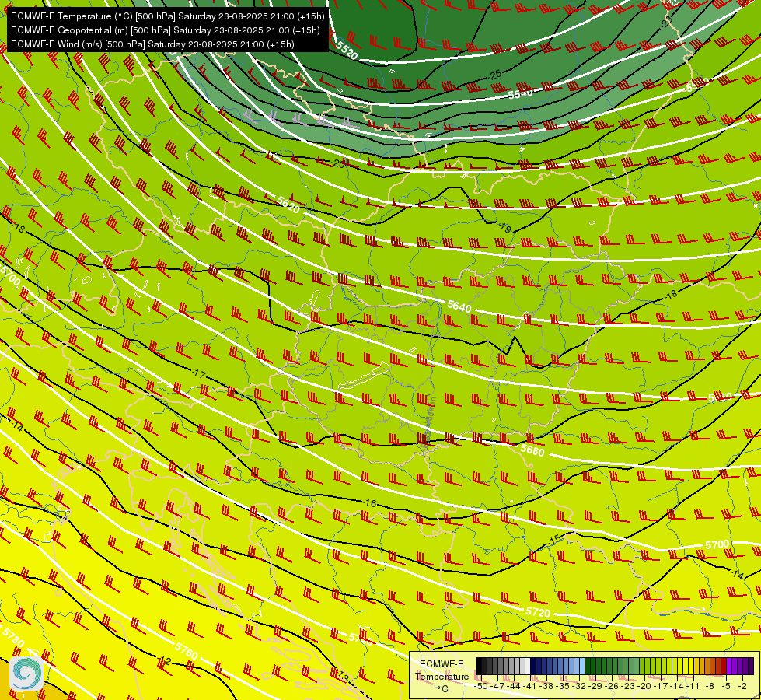Click the -35 value on the legend scale

coord(564,686)
